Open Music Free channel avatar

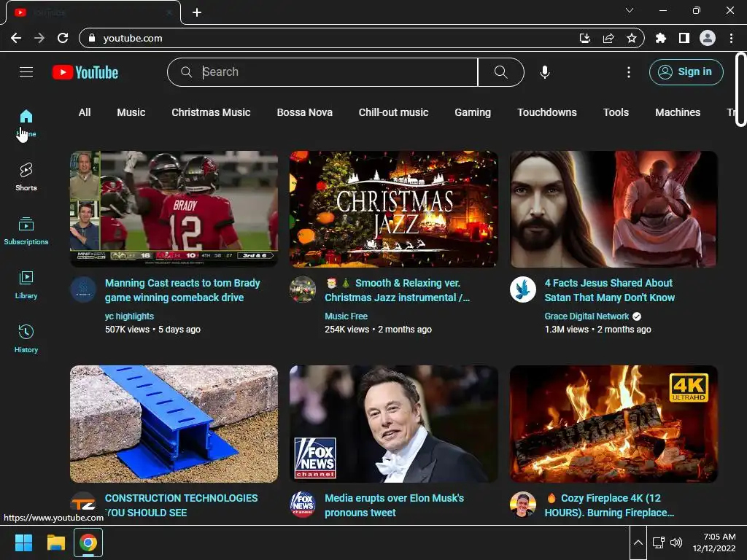pyautogui.click(x=303, y=289)
